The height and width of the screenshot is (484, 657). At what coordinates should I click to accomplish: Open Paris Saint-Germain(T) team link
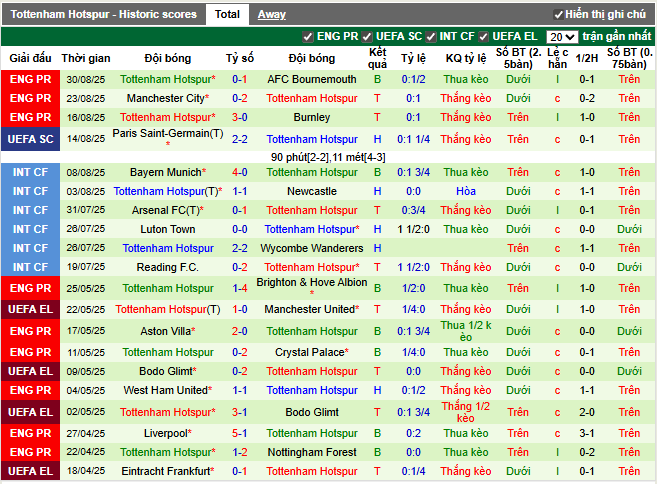(168, 133)
